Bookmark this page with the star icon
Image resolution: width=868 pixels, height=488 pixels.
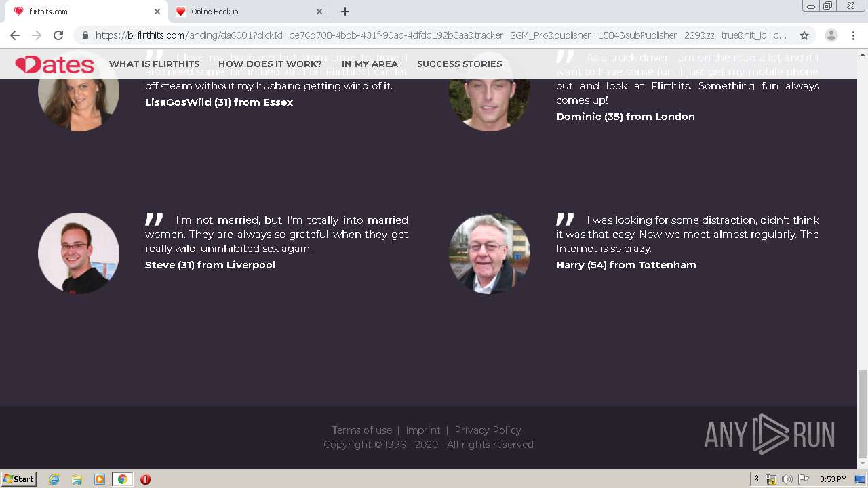tap(804, 35)
